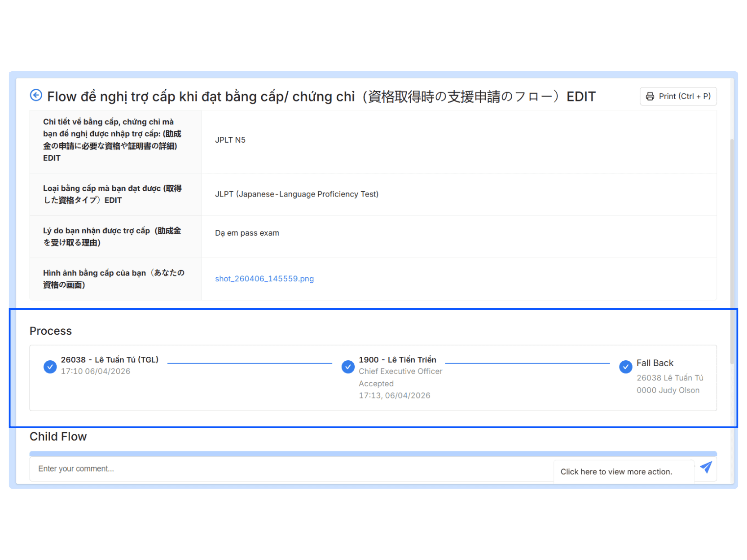The width and height of the screenshot is (747, 560).
Task: Click checkmark icon beside Fall Back step
Action: [625, 367]
